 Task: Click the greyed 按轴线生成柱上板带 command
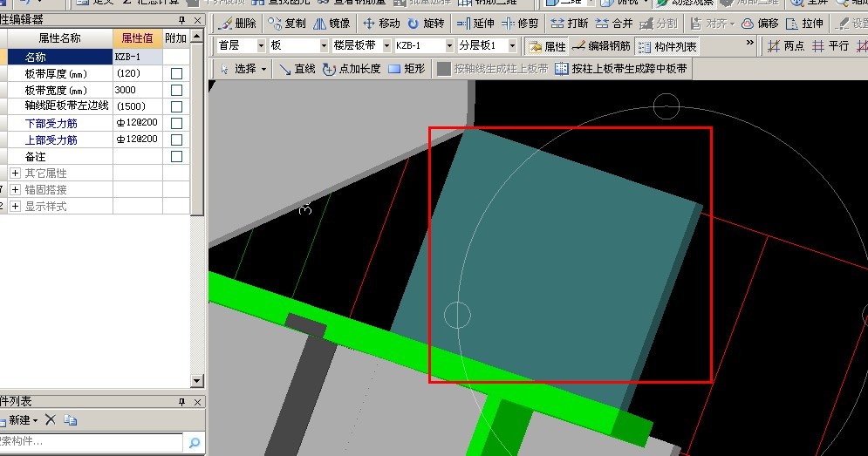(493, 69)
